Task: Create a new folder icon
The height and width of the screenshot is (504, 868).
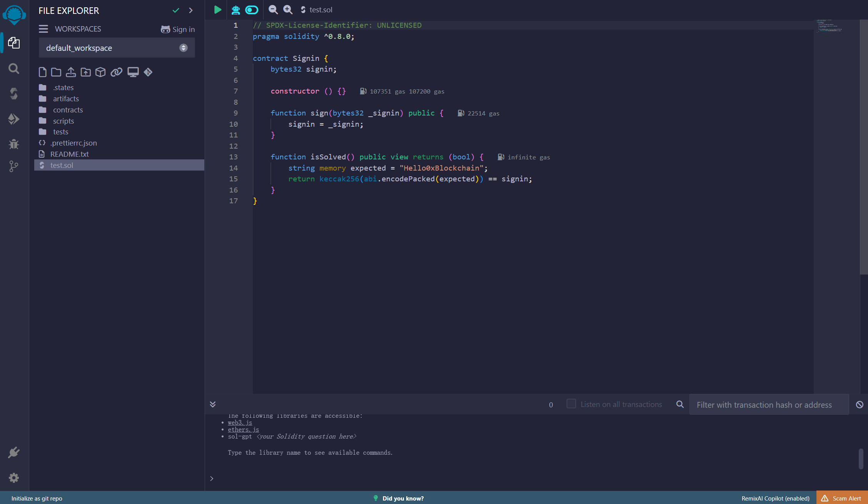Action: click(x=56, y=72)
